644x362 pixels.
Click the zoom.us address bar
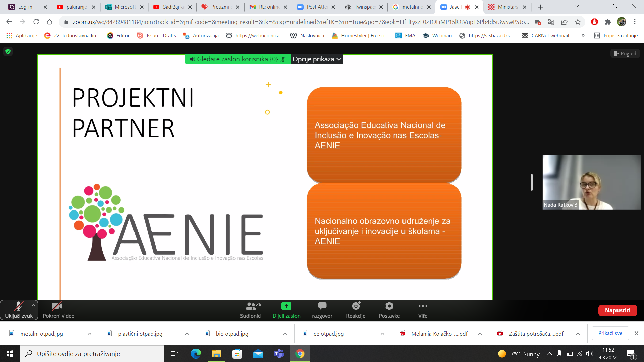coord(301,22)
